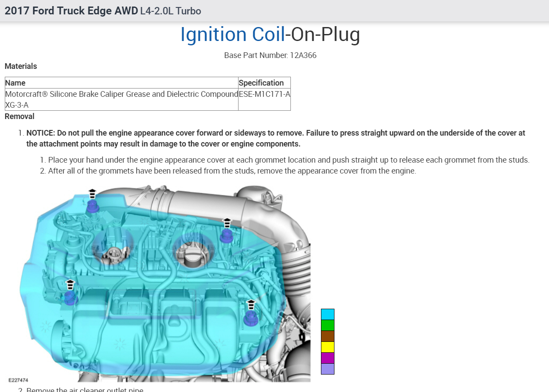This screenshot has width=549, height=392.
Task: Select the cyan color swatch
Action: 327,314
